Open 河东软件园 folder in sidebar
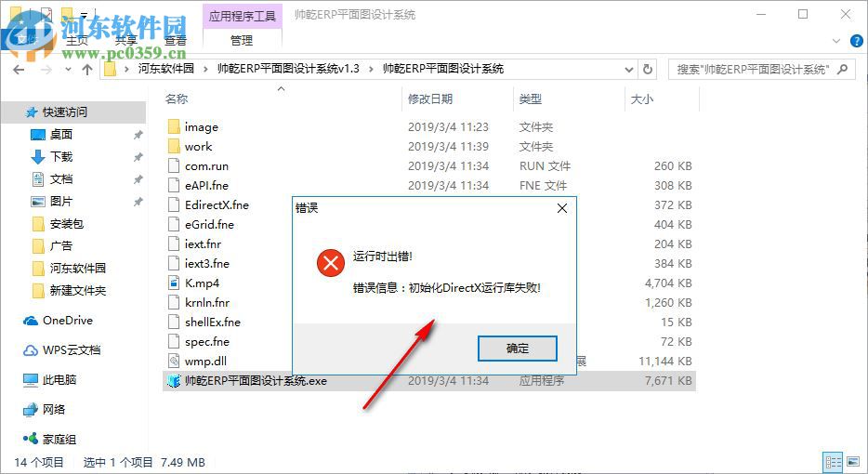Image resolution: width=868 pixels, height=474 pixels. pos(77,268)
